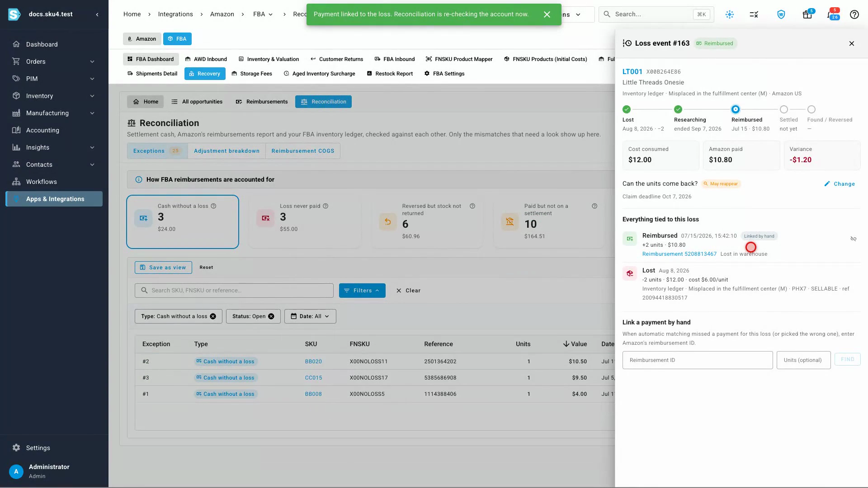Close the Loss event #163 panel
The width and height of the screenshot is (868, 488).
point(852,43)
